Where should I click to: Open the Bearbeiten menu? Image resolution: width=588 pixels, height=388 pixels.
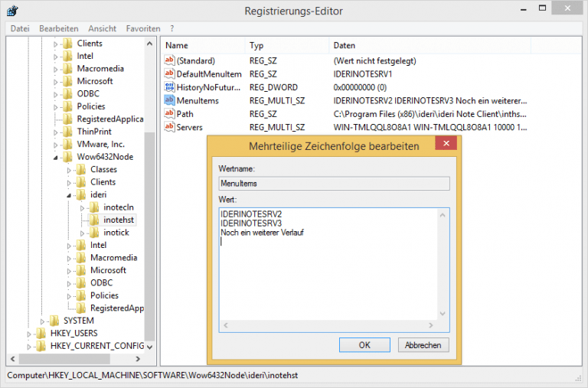59,28
